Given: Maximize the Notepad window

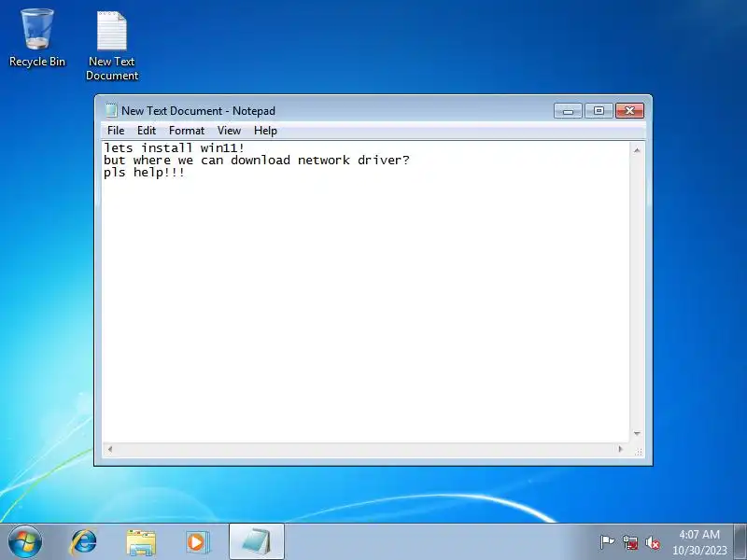Looking at the screenshot, I should click(x=599, y=111).
